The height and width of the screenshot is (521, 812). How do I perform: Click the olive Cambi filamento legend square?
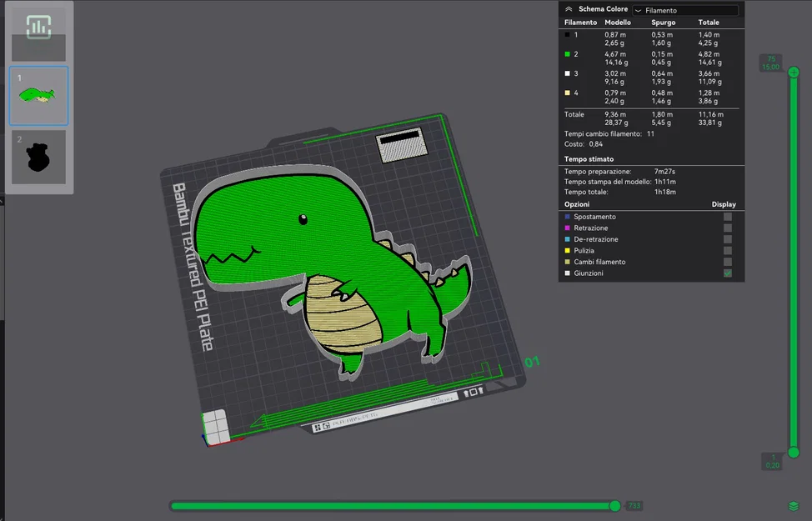568,262
